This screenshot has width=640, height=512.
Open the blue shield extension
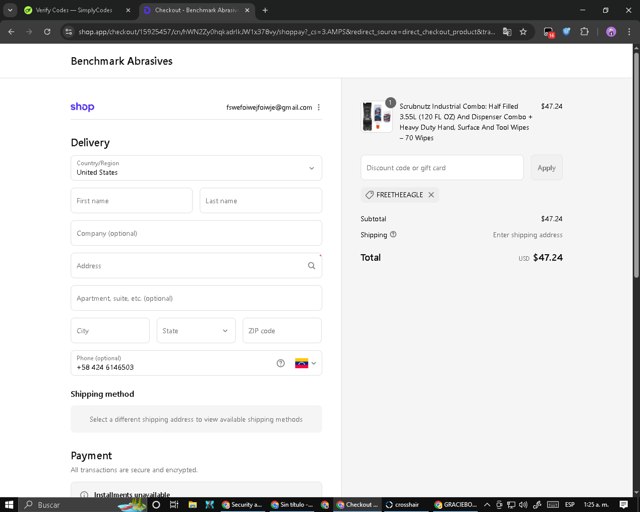pos(567,31)
